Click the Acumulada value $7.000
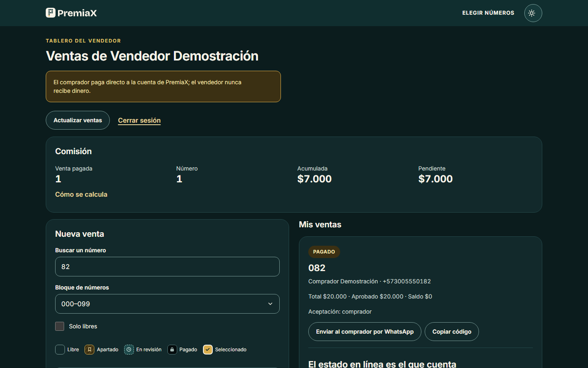Screen dimensions: 588x368 (314, 179)
